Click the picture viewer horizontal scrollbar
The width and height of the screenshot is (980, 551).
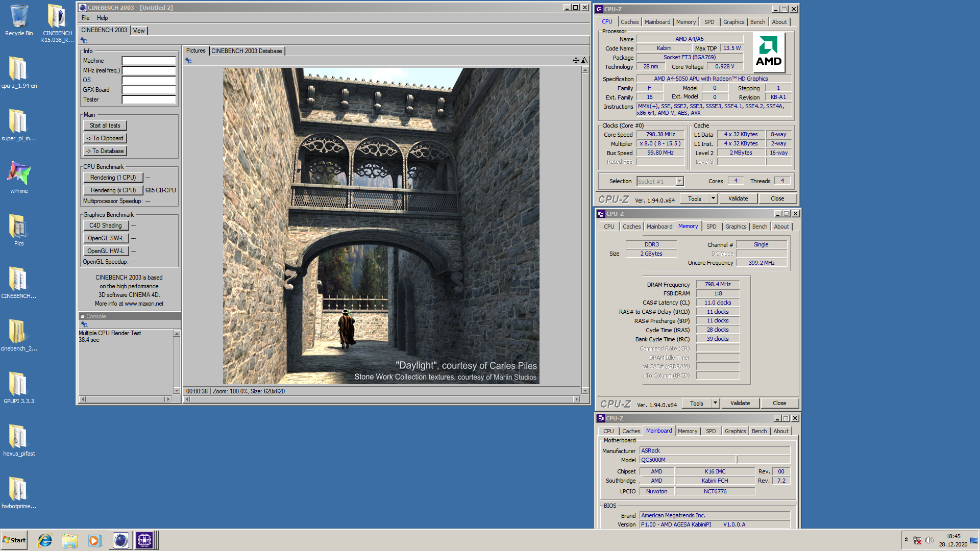point(381,399)
